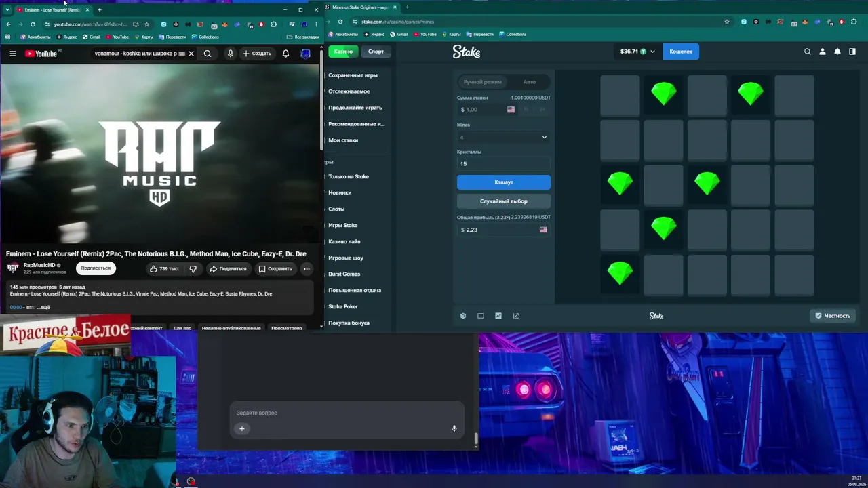The image size is (868, 488).
Task: Subscribe to RapMusicHD with Подписаться
Action: 96,268
